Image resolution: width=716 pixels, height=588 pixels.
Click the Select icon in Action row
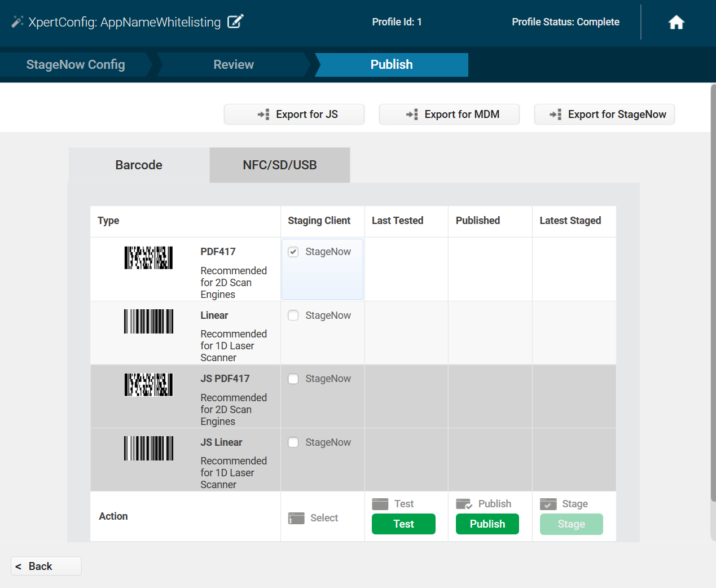point(296,518)
